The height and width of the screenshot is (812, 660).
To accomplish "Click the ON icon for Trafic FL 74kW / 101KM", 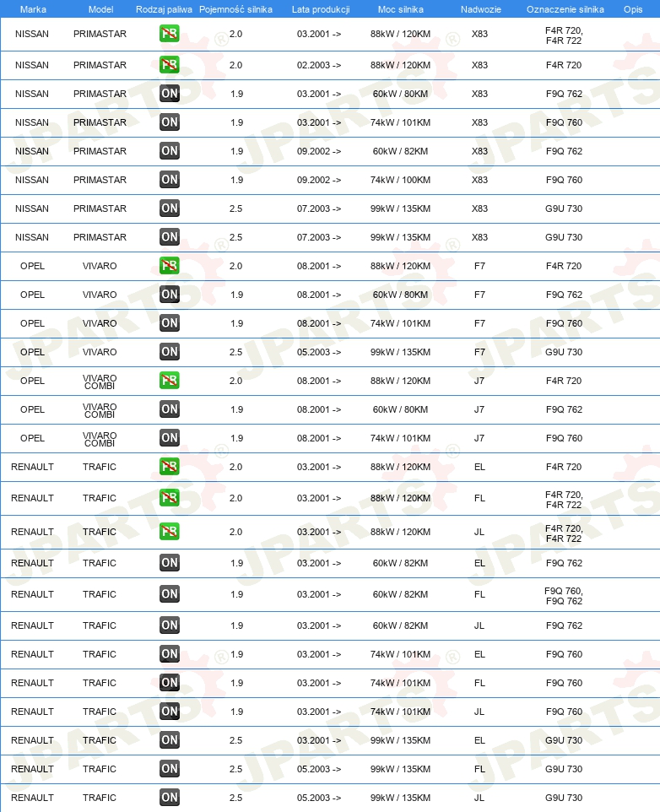I will (x=170, y=683).
